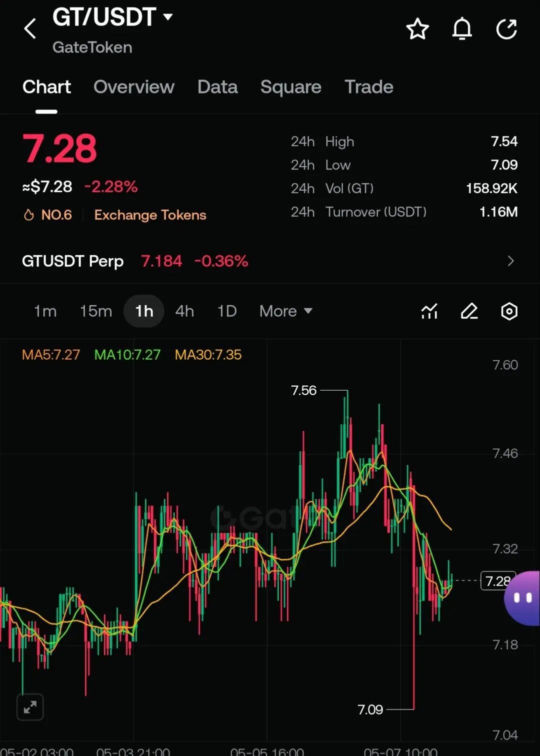
Task: Expand the More timeframes dropdown
Action: click(x=286, y=311)
